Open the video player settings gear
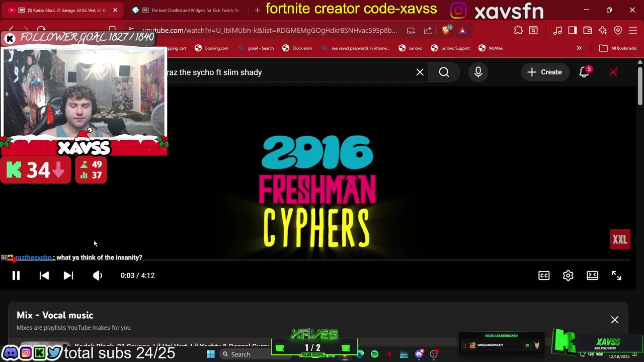This screenshot has height=362, width=644. [x=568, y=276]
